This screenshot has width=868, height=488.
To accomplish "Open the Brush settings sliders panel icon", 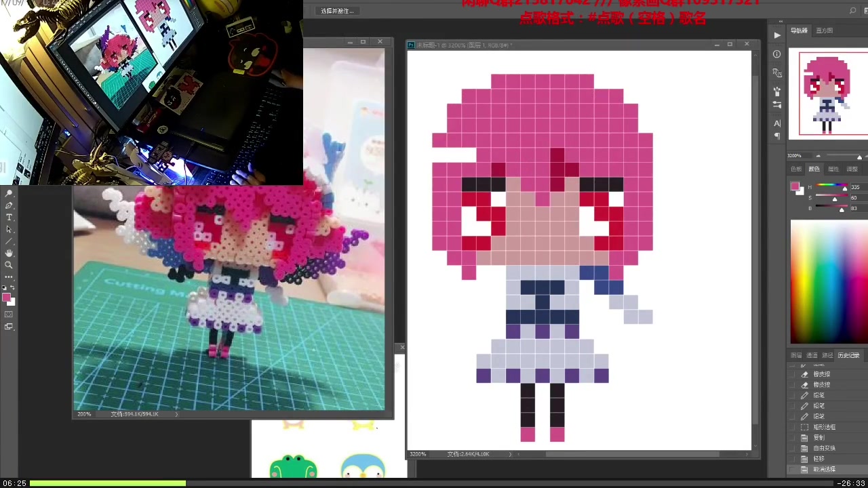I will pos(777,105).
